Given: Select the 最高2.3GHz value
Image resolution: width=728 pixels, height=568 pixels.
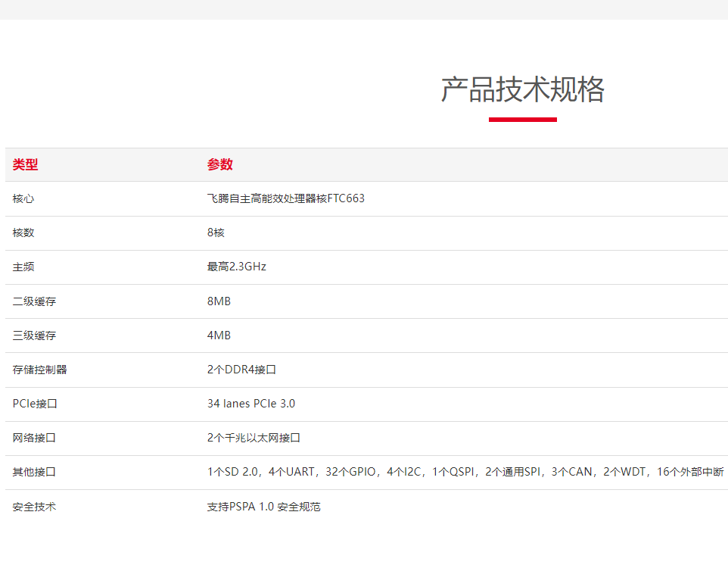Looking at the screenshot, I should [x=236, y=267].
